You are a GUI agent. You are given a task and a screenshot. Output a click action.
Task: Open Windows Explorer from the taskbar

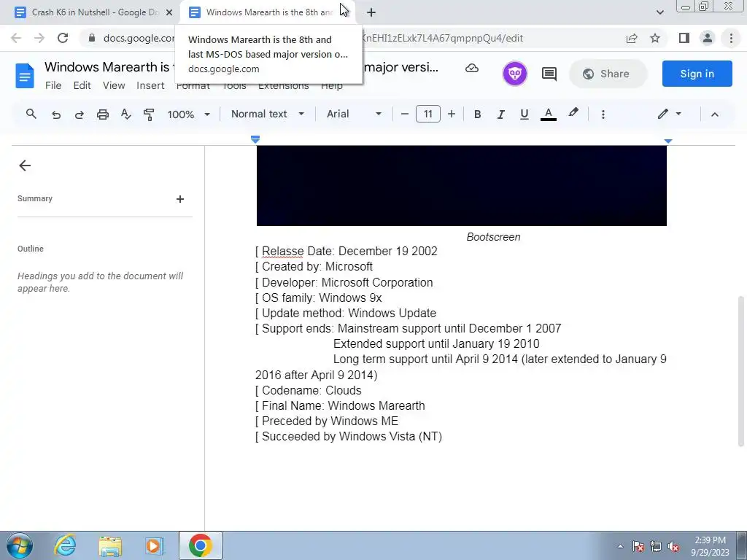pyautogui.click(x=110, y=546)
